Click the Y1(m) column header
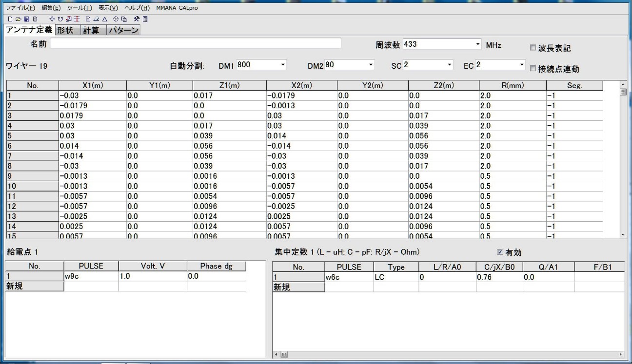632x364 pixels. point(159,86)
